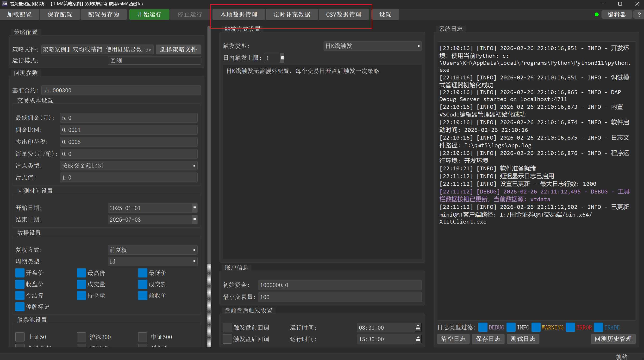Uncheck the 开盘价 data field checkbox

[x=20, y=273]
